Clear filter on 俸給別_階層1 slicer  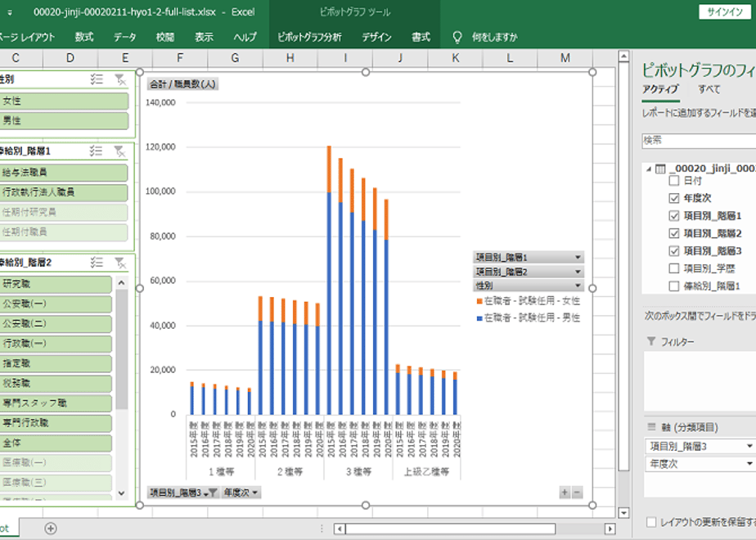click(x=120, y=151)
